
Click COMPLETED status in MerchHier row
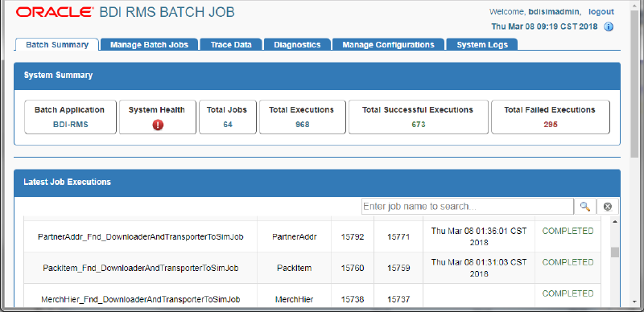click(x=568, y=294)
